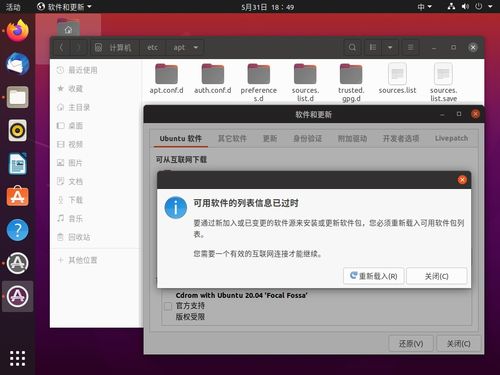Open the input method 中 menu

pyautogui.click(x=424, y=7)
